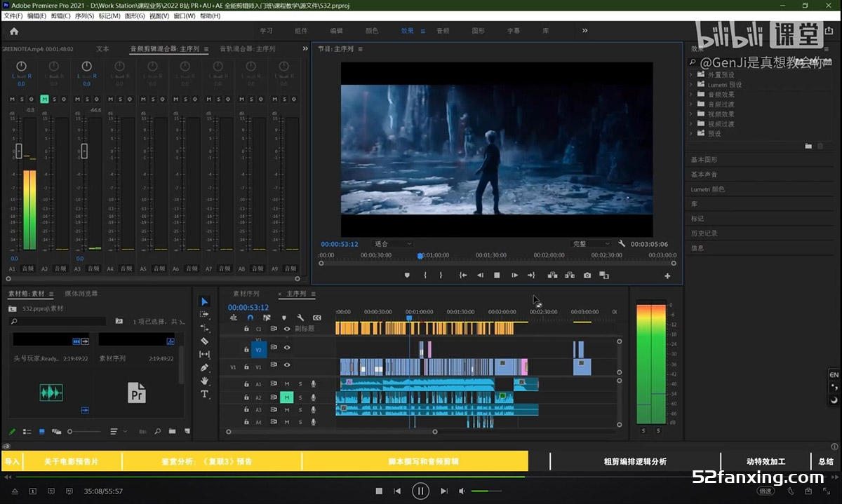842x504 pixels.
Task: Open the zoom level dropdown 适合
Action: coord(393,244)
